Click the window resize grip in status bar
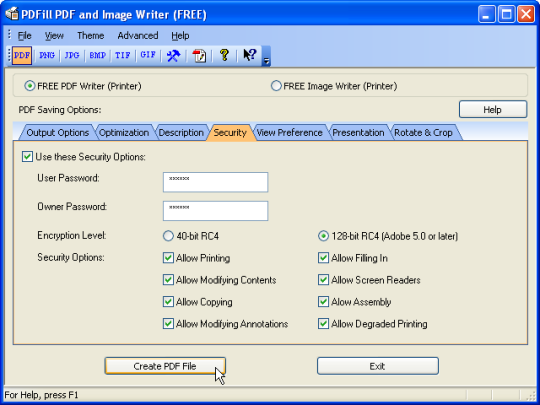The height and width of the screenshot is (405, 540). 531,395
